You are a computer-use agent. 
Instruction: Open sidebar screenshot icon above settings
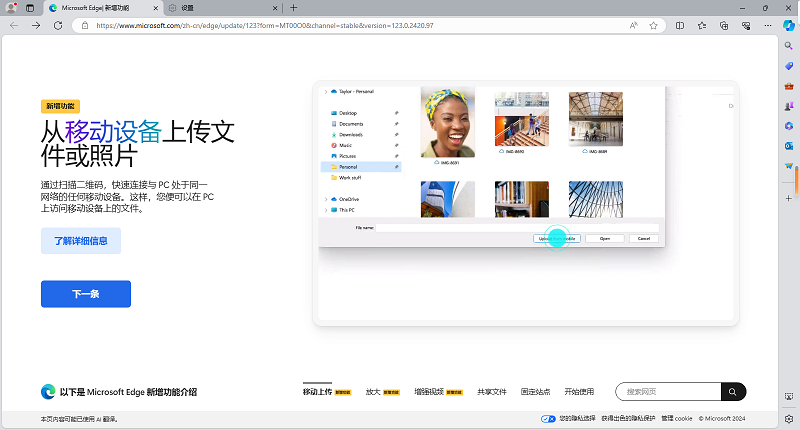tap(789, 396)
